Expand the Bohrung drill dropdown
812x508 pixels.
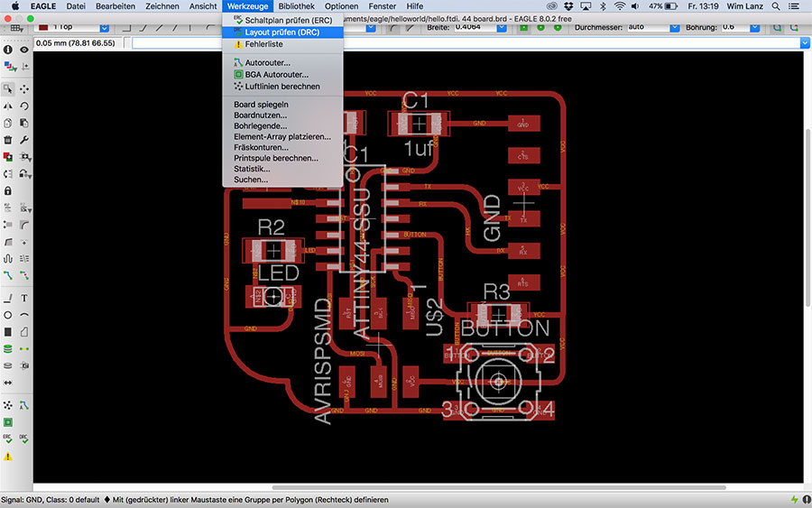coord(754,27)
